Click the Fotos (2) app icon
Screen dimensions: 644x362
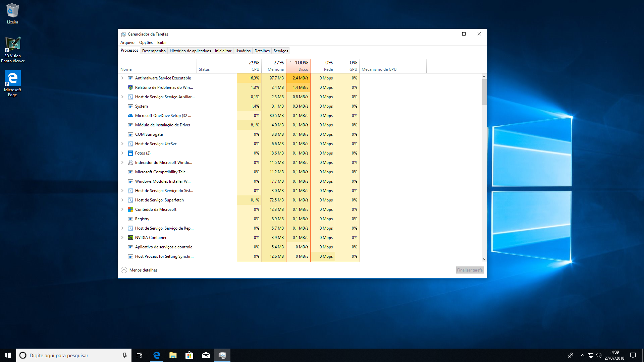(x=130, y=153)
